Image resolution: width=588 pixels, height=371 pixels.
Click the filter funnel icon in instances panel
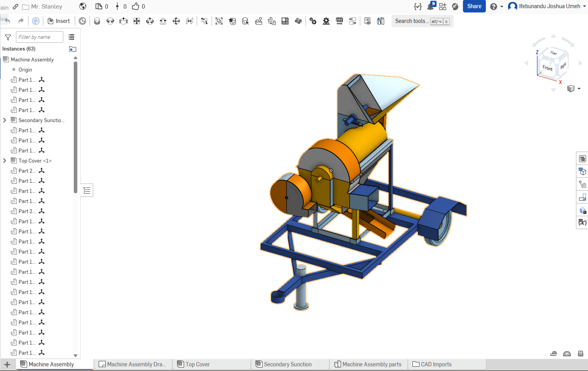8,37
